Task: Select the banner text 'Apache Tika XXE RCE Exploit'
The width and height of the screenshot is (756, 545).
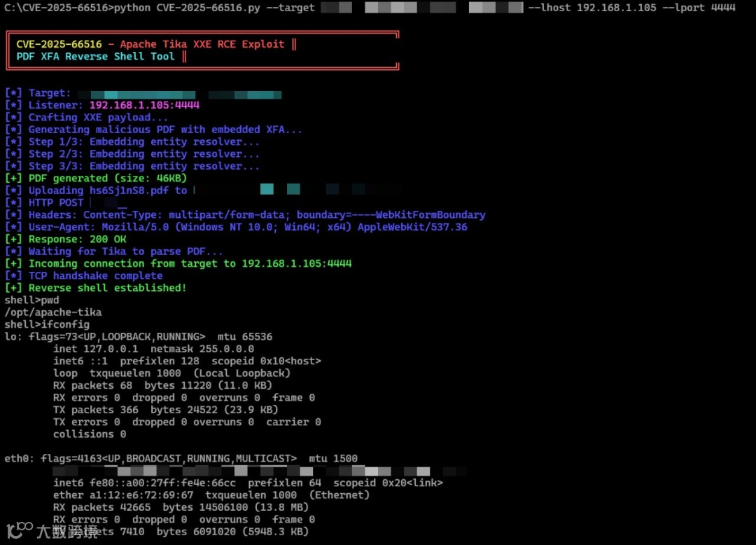Action: (x=202, y=44)
